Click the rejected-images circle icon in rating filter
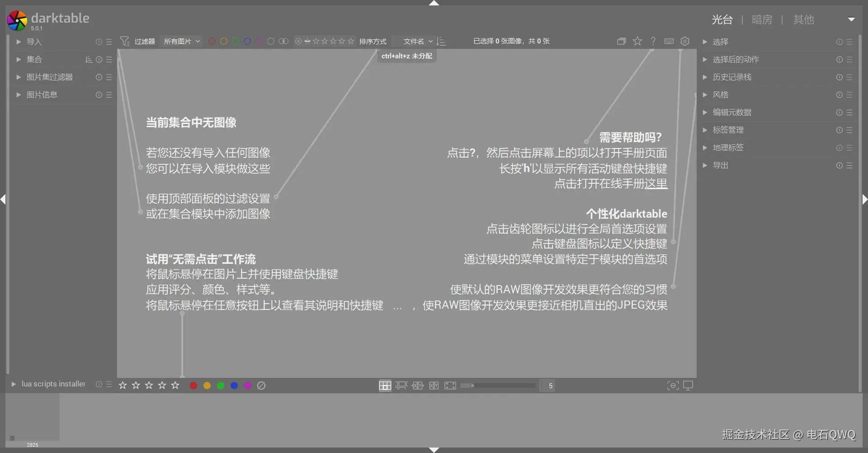The image size is (868, 453). 298,41
